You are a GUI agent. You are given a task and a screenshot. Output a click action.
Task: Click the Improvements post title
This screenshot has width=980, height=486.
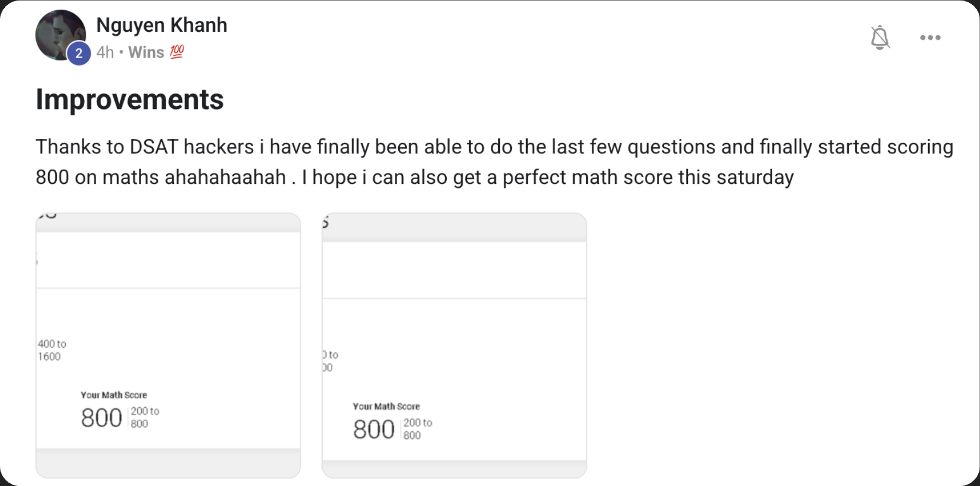[130, 100]
